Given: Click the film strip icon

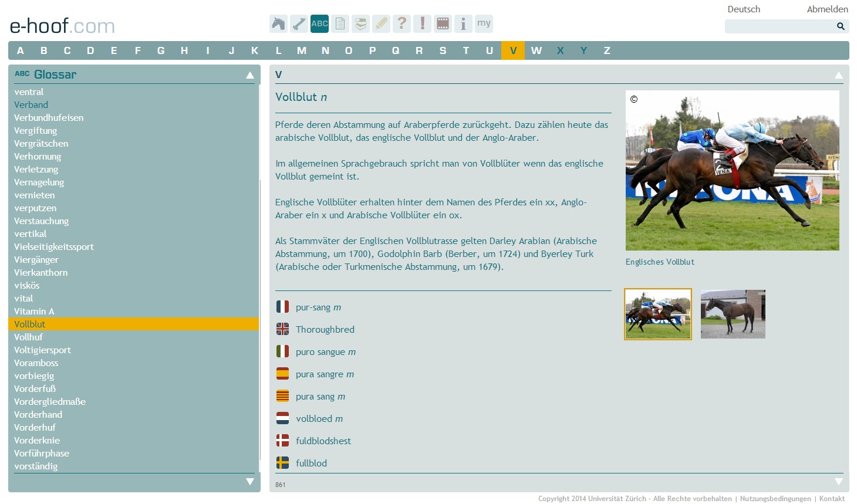Looking at the screenshot, I should 443,23.
